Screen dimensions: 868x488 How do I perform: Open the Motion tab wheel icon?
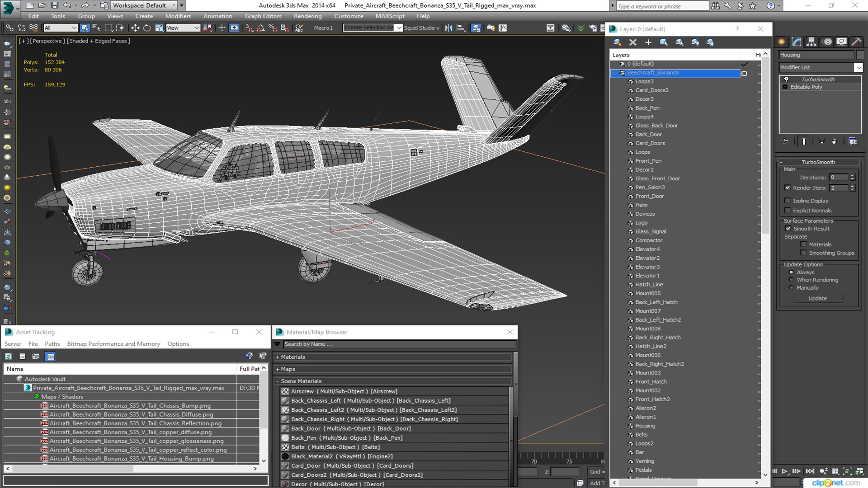827,42
